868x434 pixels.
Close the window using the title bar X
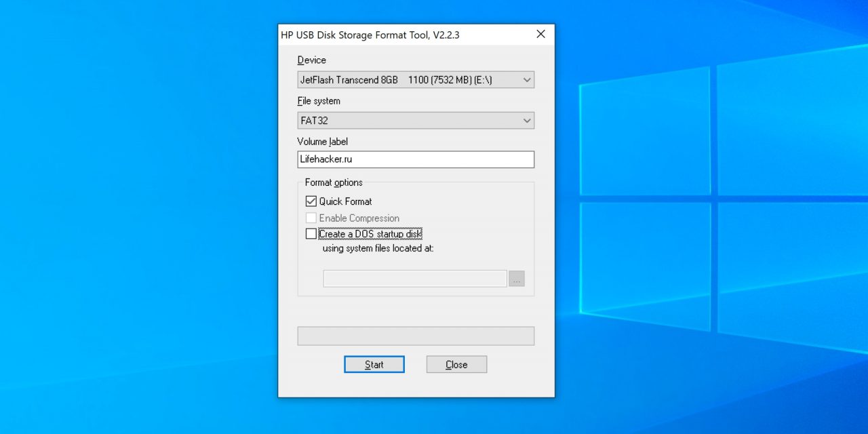540,35
